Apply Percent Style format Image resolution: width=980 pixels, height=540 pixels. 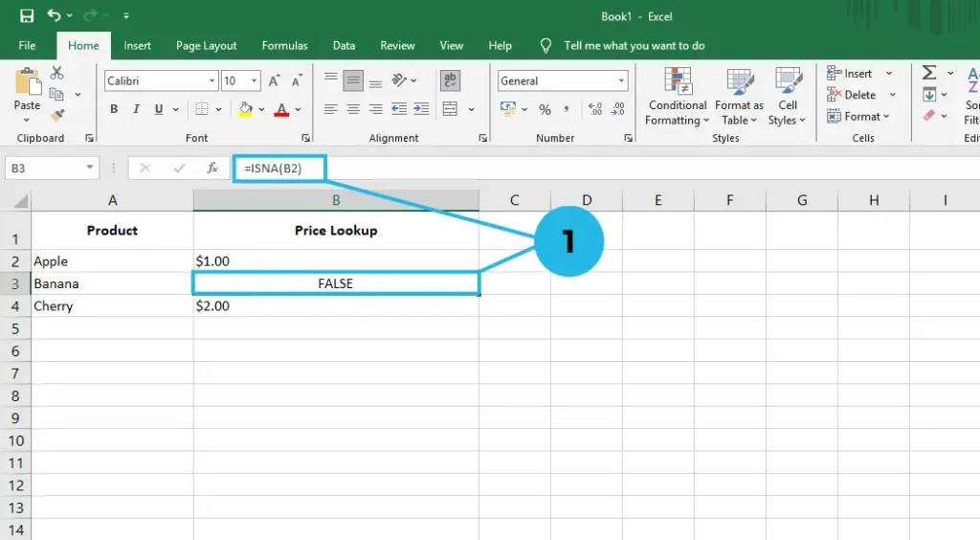pyautogui.click(x=545, y=110)
